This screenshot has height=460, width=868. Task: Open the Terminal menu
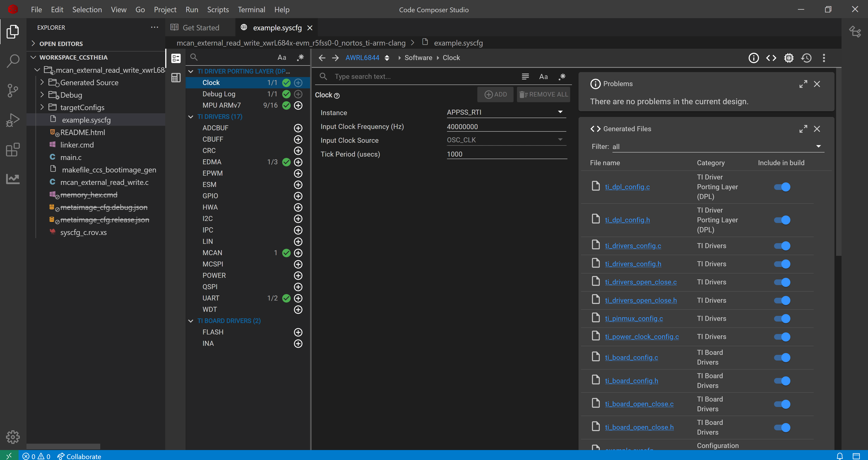pos(251,10)
